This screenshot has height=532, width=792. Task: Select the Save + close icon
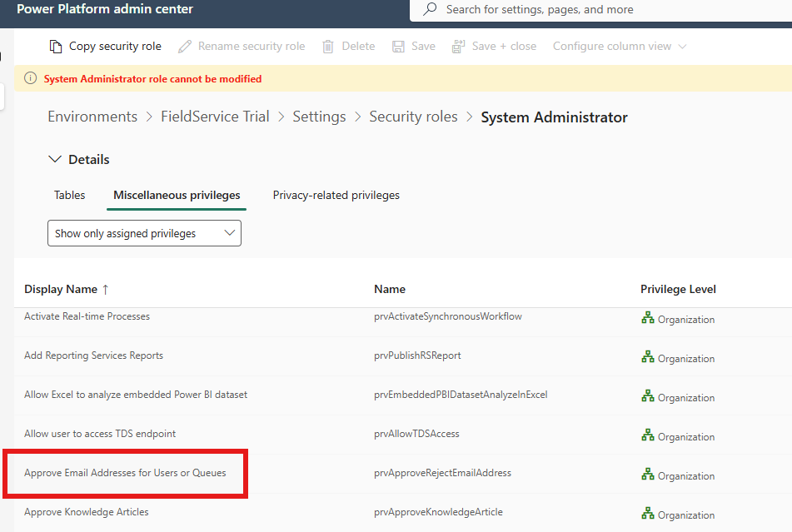point(456,46)
